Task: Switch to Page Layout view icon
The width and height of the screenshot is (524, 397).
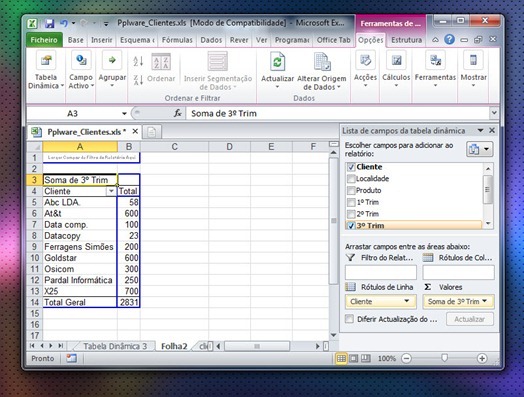Action: pyautogui.click(x=354, y=359)
